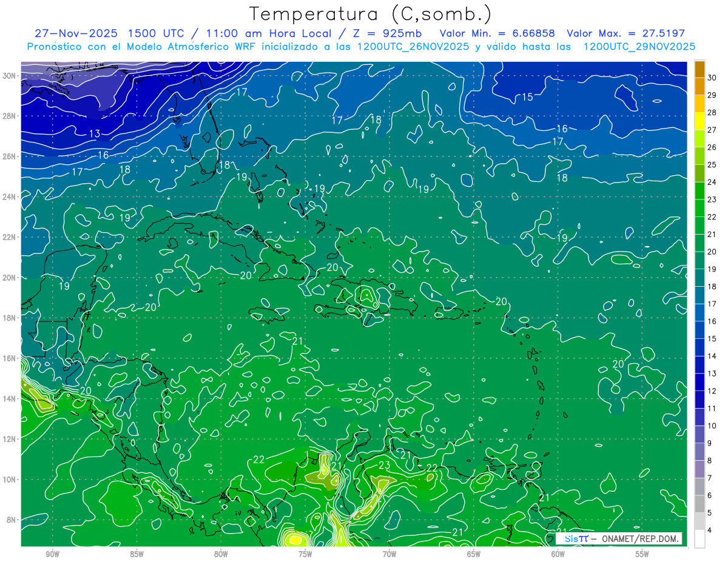Screen dimensions: 728x562
Task: Click color bar legend value '29'
Action: tap(712, 95)
